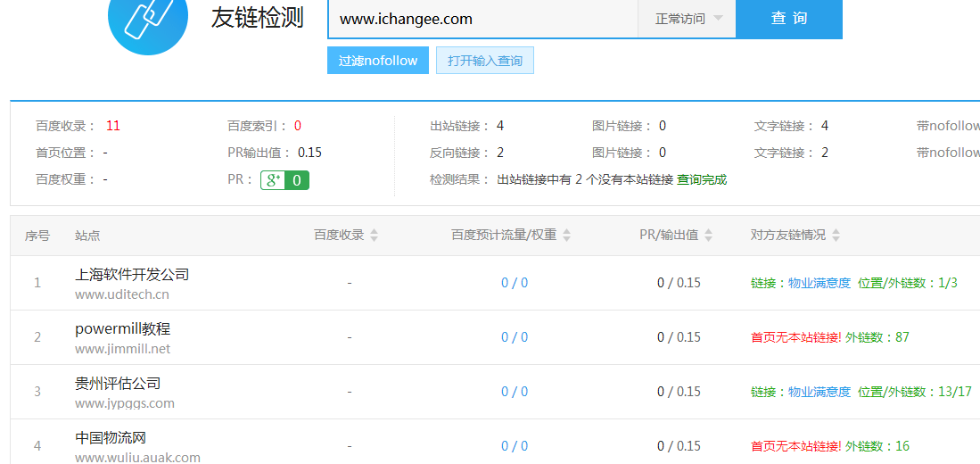
Task: Open the 上海软件开发公司 site link
Action: pyautogui.click(x=132, y=274)
